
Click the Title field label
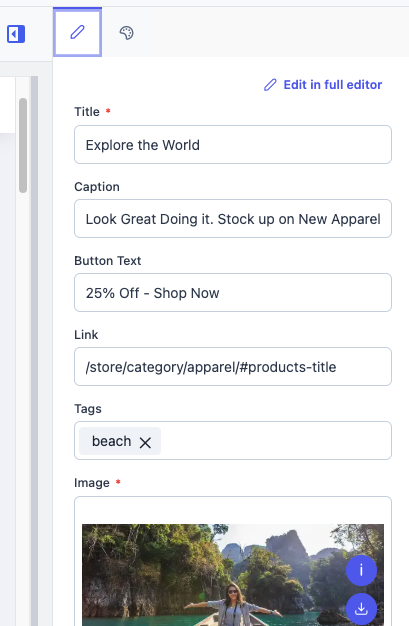click(87, 112)
